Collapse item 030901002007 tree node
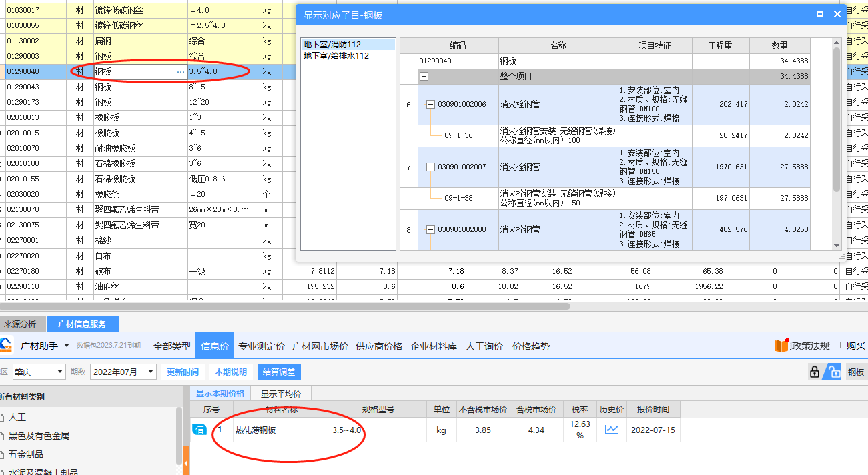Screen dimensions: 868x475 430,167
